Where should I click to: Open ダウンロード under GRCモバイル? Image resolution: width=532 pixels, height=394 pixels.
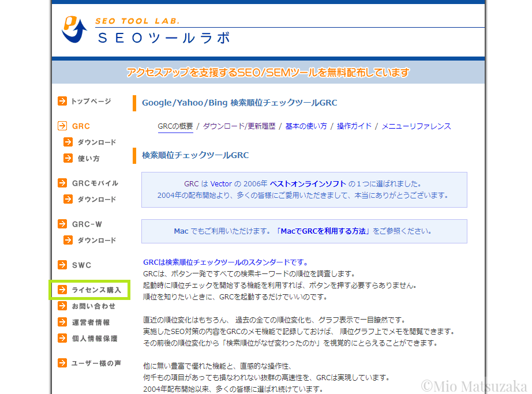(x=97, y=199)
